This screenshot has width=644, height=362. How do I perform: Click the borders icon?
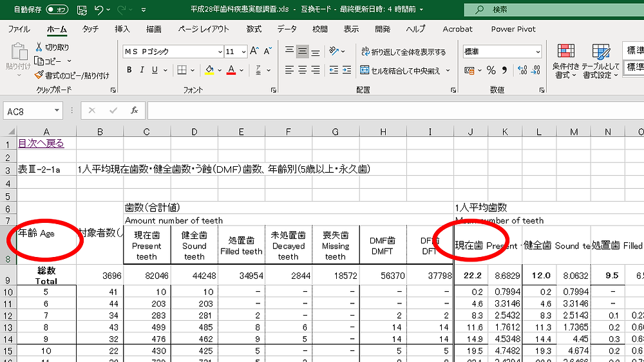point(182,70)
